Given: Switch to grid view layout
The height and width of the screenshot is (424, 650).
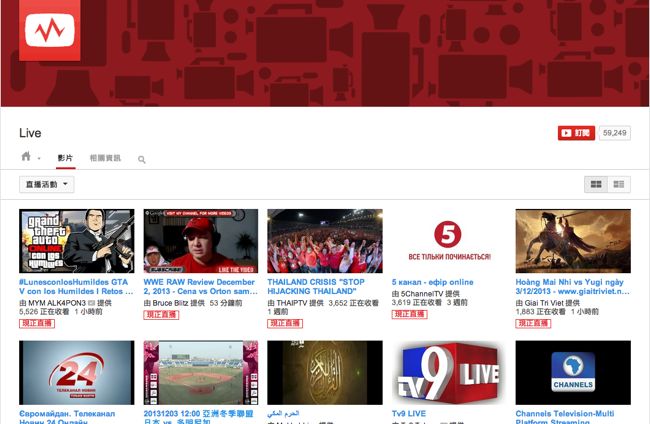Looking at the screenshot, I should pos(596,184).
